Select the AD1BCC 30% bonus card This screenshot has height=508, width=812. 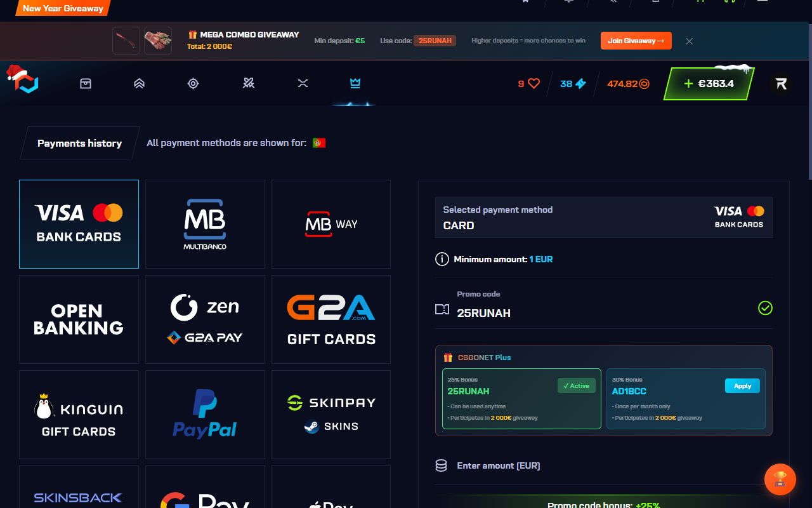point(686,399)
